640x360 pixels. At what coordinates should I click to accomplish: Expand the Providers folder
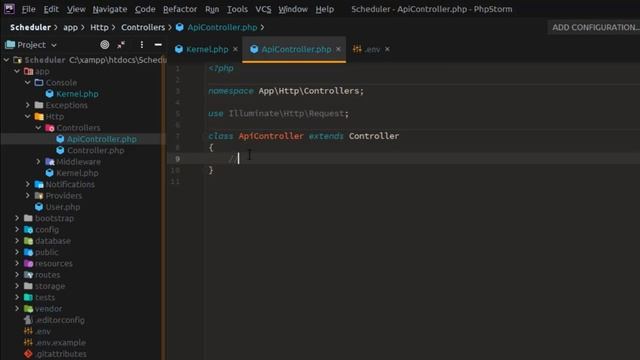[28, 196]
